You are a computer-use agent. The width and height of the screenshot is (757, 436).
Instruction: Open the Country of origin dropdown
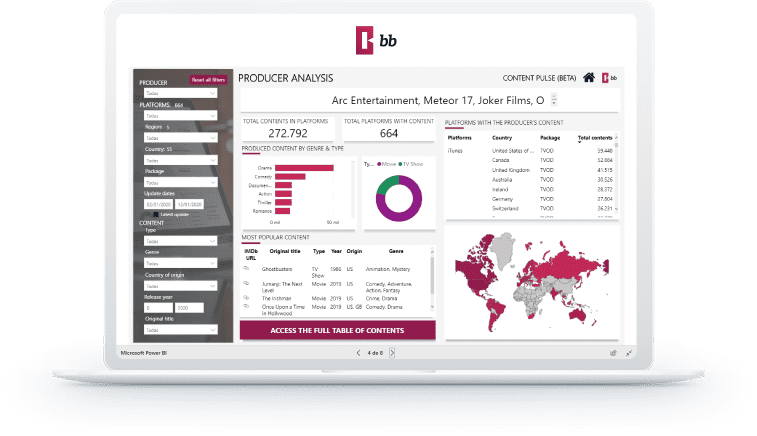(x=181, y=286)
